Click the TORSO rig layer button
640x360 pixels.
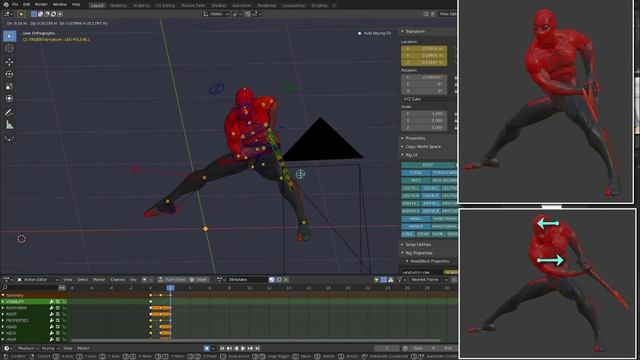tap(415, 173)
